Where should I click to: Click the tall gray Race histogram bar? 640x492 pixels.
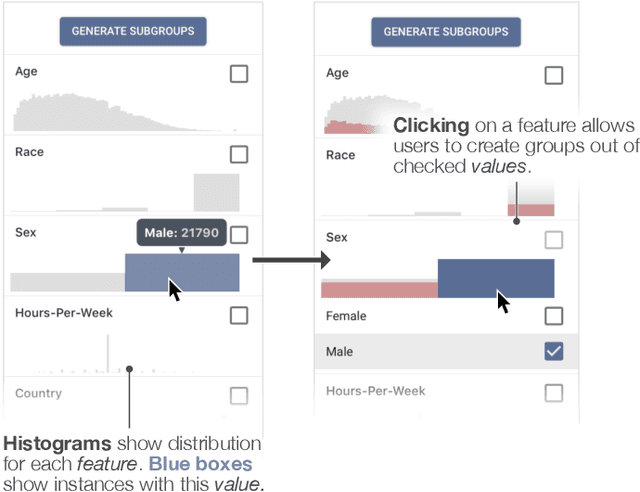click(x=216, y=192)
